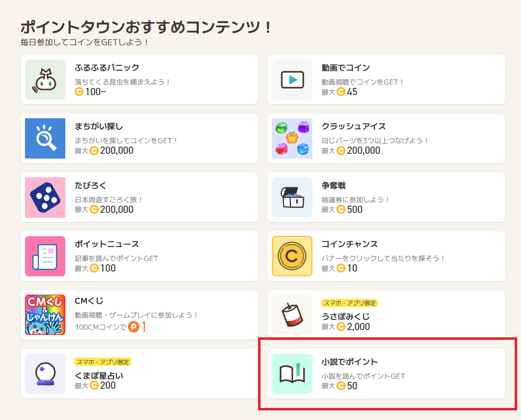Viewport: 521px width, 420px height.
Task: Click the うさぽみくじ lottery canister icon
Action: coord(292,315)
